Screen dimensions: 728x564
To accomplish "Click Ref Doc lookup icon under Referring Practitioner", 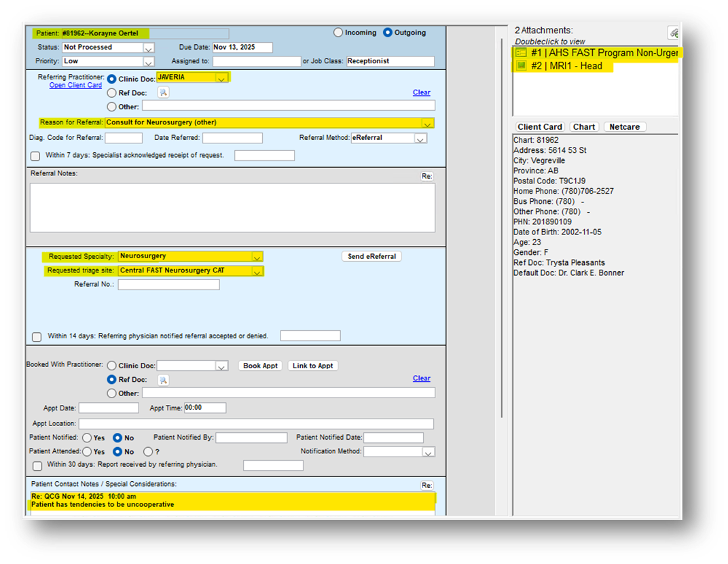I will click(163, 92).
